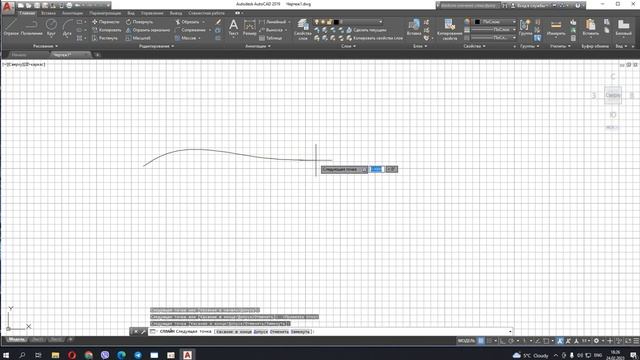Image resolution: width=640 pixels, height=360 pixels.
Task: Open the Управление ribbon tab
Action: 152,13
